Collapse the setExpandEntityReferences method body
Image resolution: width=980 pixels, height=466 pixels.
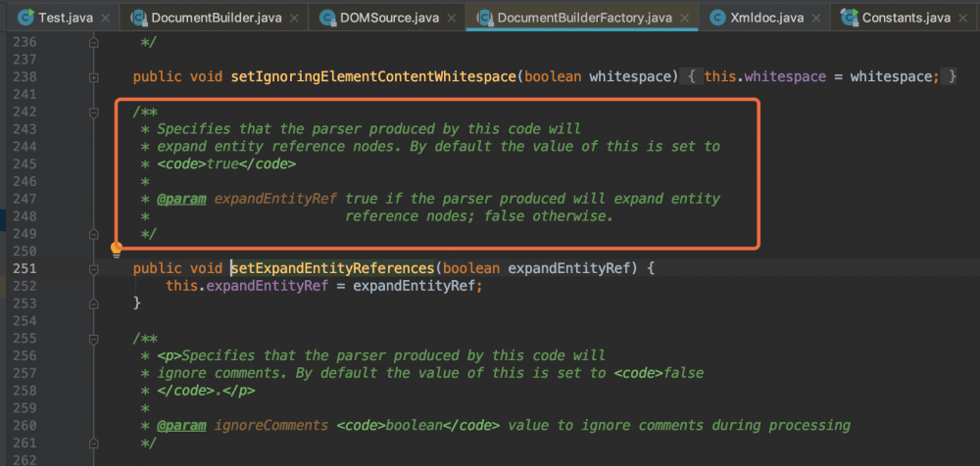93,267
